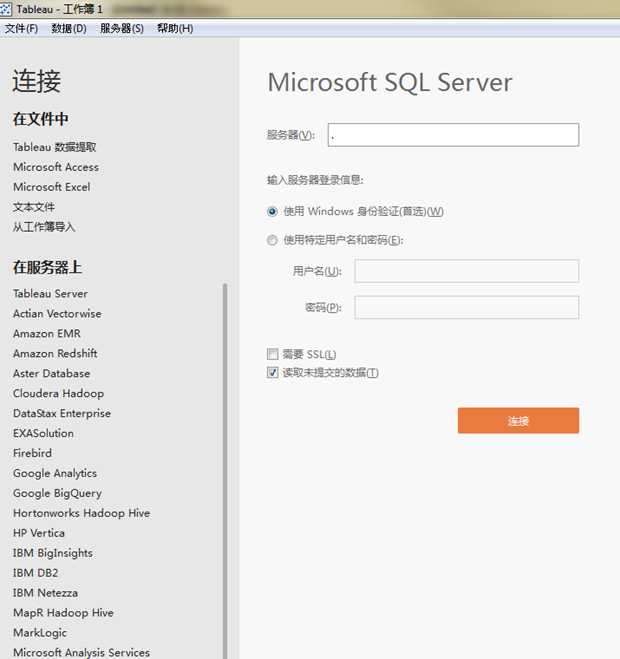
Task: Uncheck 读取未提交的数据 checkbox
Action: [272, 372]
